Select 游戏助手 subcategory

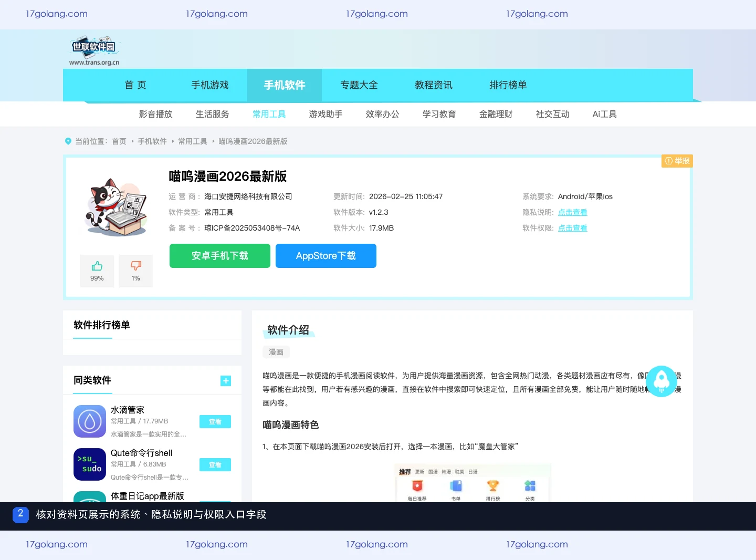point(326,114)
